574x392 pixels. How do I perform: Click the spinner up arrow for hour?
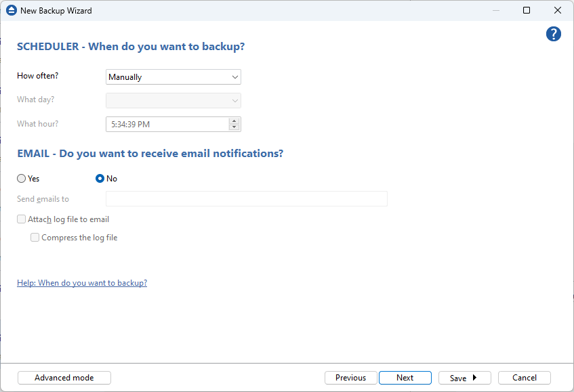point(234,121)
